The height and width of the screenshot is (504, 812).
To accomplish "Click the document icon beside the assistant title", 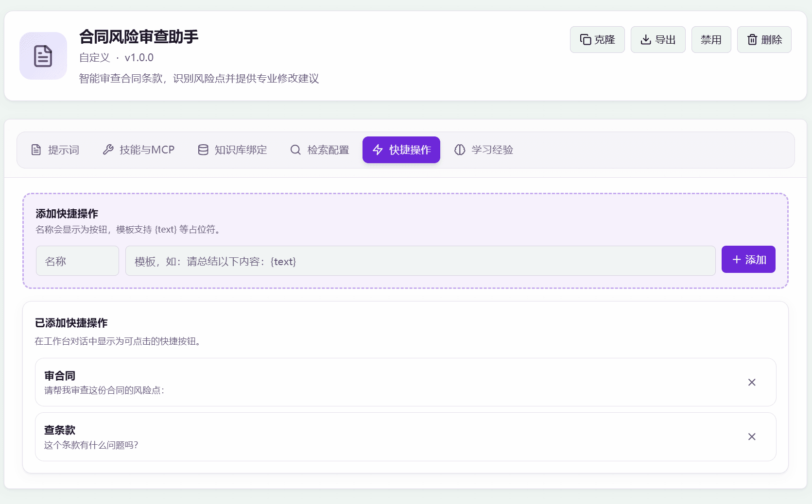I will click(x=43, y=56).
